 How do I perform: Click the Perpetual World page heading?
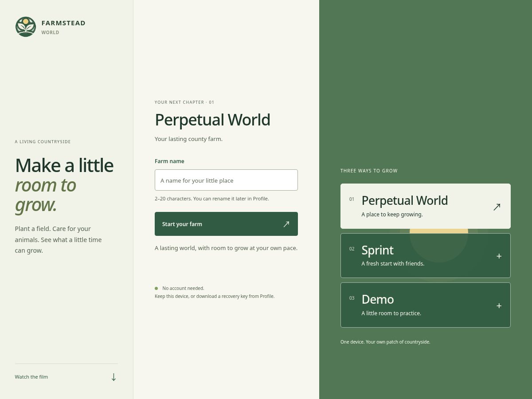(212, 120)
